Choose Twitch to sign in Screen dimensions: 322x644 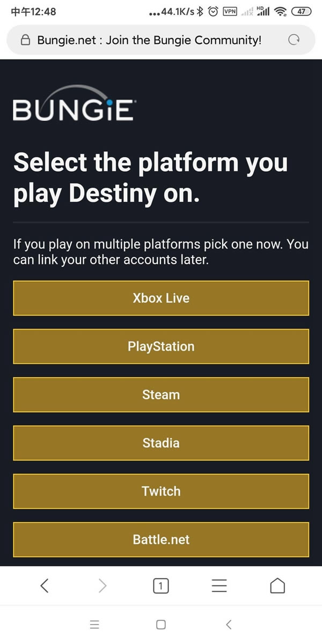(161, 491)
